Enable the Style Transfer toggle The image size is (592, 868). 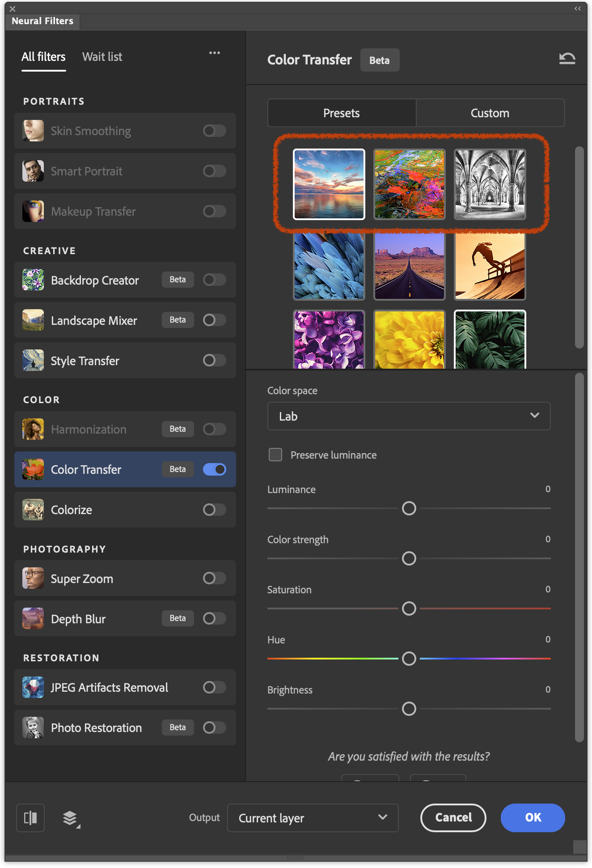(215, 360)
